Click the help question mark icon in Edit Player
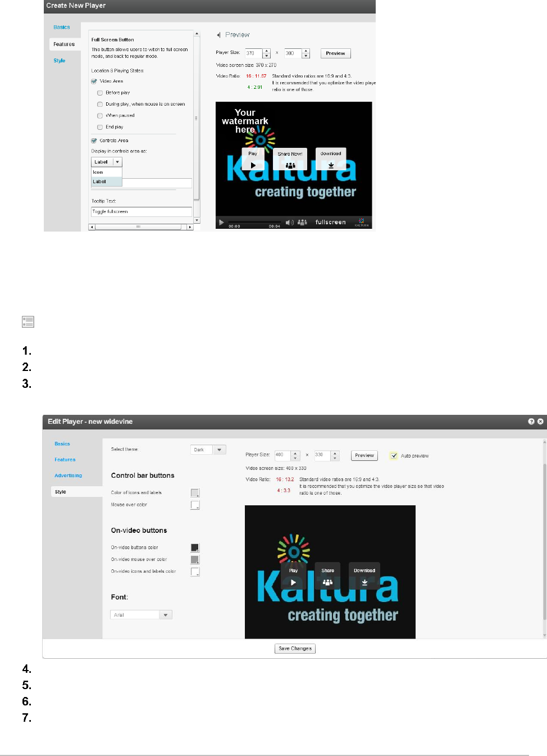Image resolution: width=547 pixels, height=756 pixels. (x=531, y=422)
